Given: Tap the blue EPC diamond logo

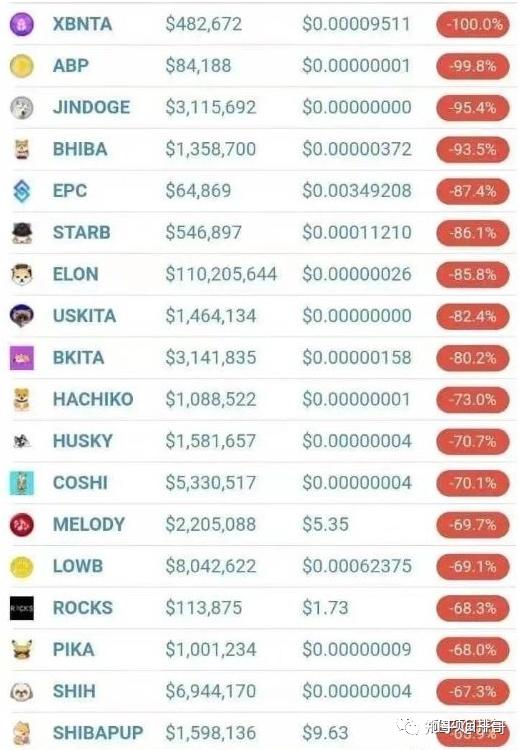Looking at the screenshot, I should pyautogui.click(x=22, y=191).
